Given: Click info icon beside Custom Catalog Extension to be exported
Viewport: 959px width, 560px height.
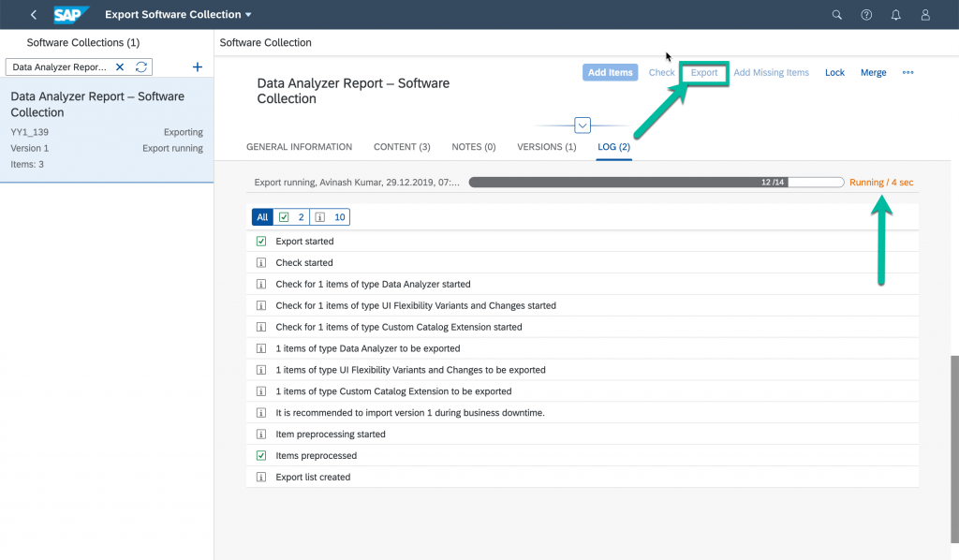Looking at the screenshot, I should (261, 391).
